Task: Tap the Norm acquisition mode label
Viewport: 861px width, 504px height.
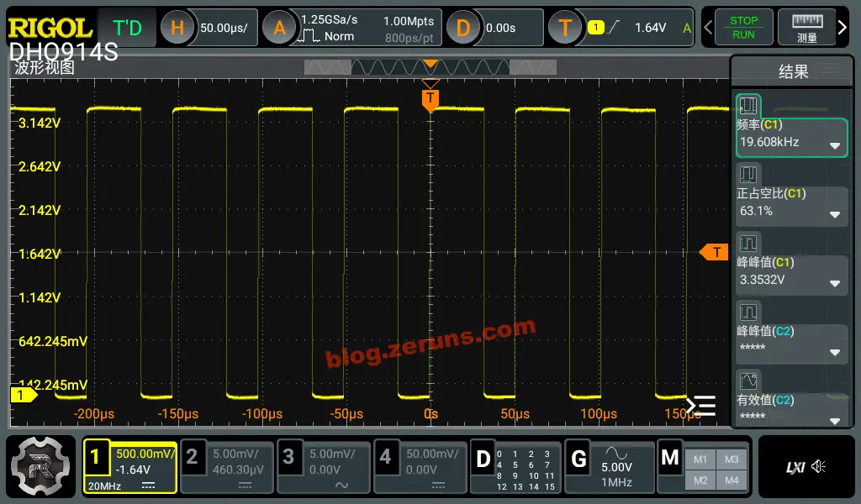Action: point(339,37)
